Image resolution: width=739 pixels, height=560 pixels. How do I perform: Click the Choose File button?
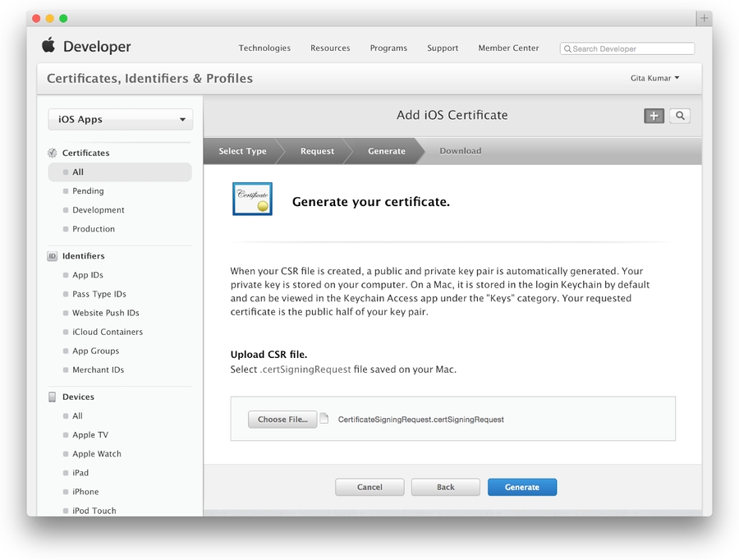(282, 420)
